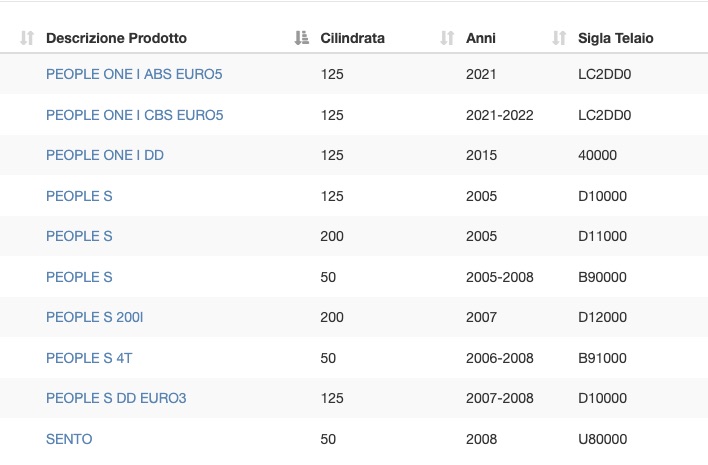Viewport: 708px width, 465px height.
Task: Open PEOPLE ONE I CBS EURO5 link
Action: (135, 115)
